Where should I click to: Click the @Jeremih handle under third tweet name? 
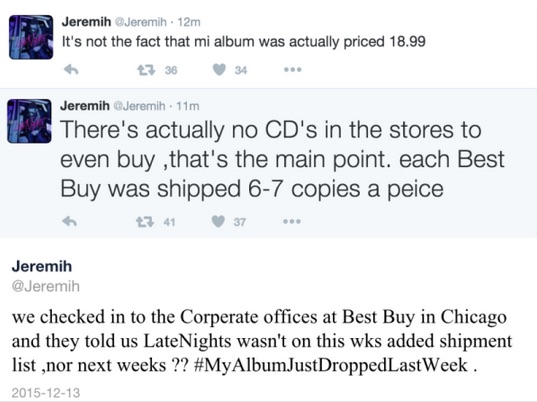(x=46, y=286)
